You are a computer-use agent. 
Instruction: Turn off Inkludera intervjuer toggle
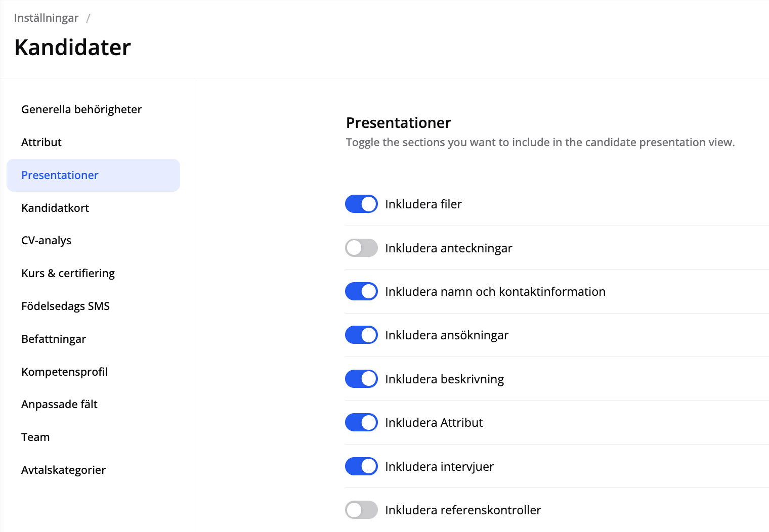[x=361, y=466]
